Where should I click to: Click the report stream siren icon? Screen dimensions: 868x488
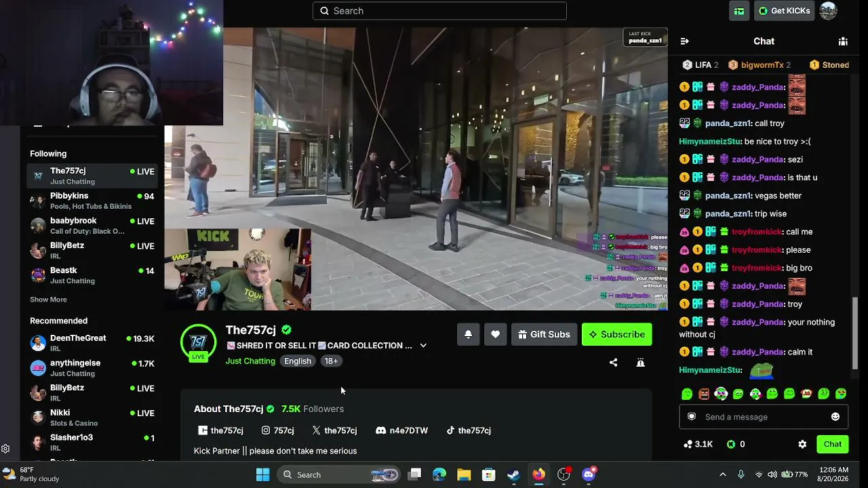pos(640,363)
